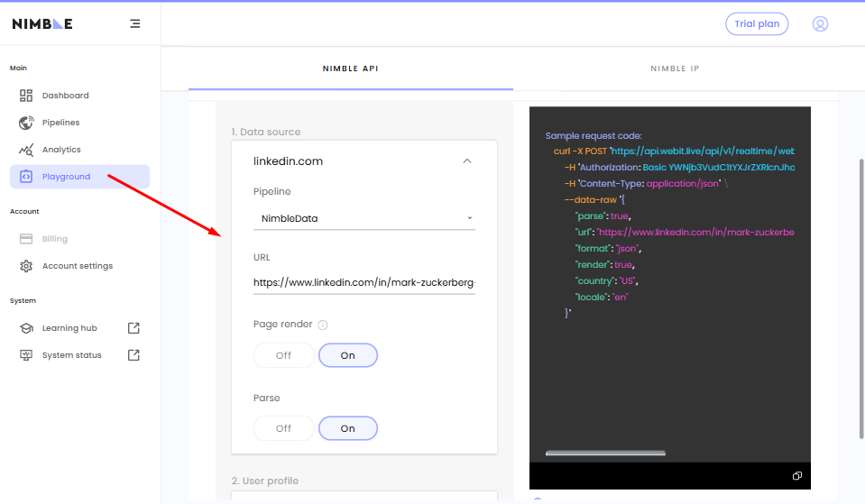
Task: Click the Trial plan button
Action: 757,23
